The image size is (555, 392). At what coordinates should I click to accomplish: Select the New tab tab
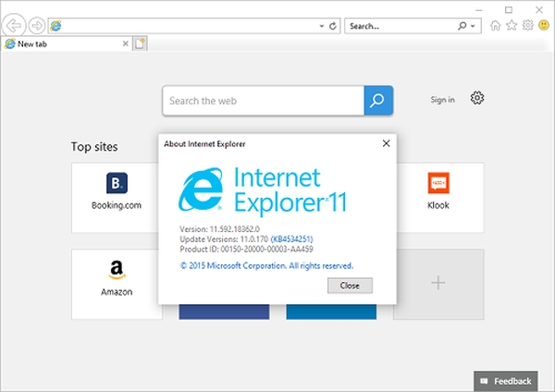coord(67,43)
